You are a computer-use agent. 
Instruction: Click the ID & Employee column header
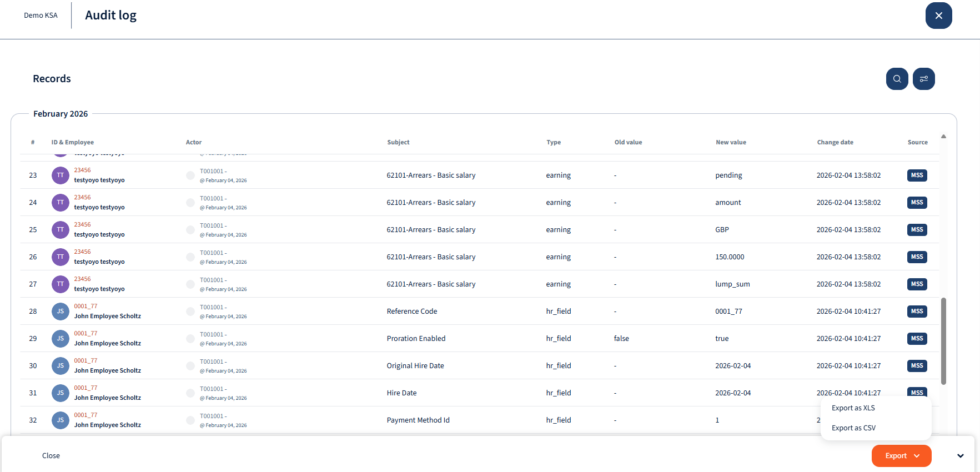(x=73, y=143)
